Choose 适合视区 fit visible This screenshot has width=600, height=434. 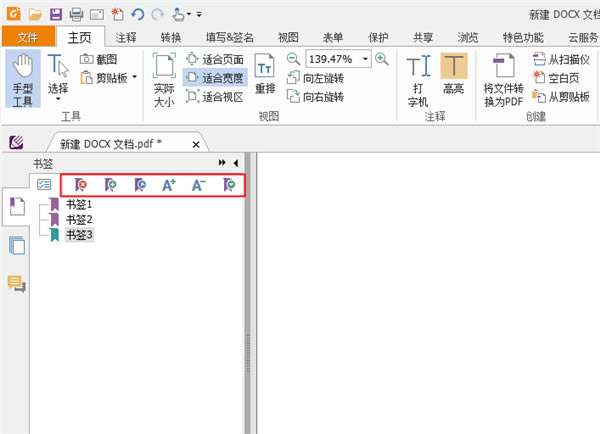(x=215, y=97)
